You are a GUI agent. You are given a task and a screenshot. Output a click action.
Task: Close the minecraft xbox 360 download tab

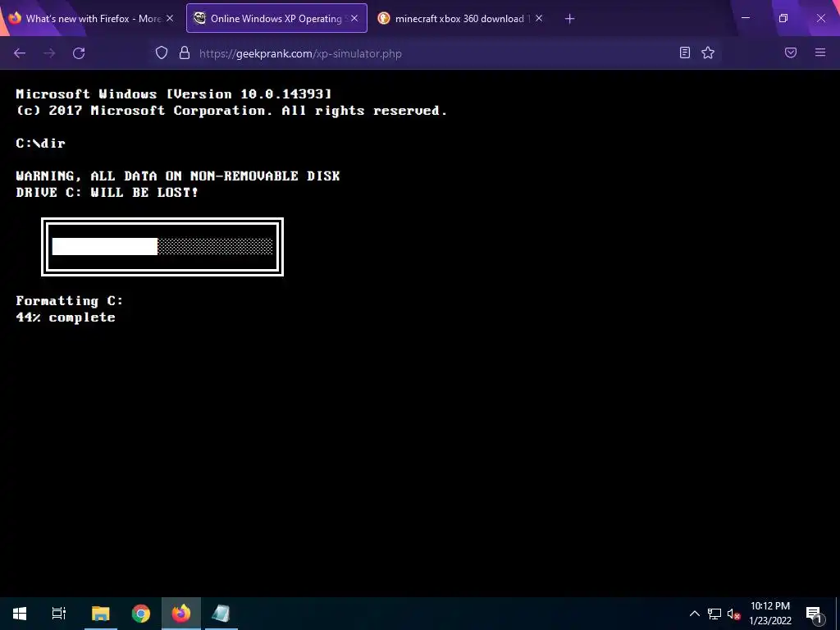point(539,18)
